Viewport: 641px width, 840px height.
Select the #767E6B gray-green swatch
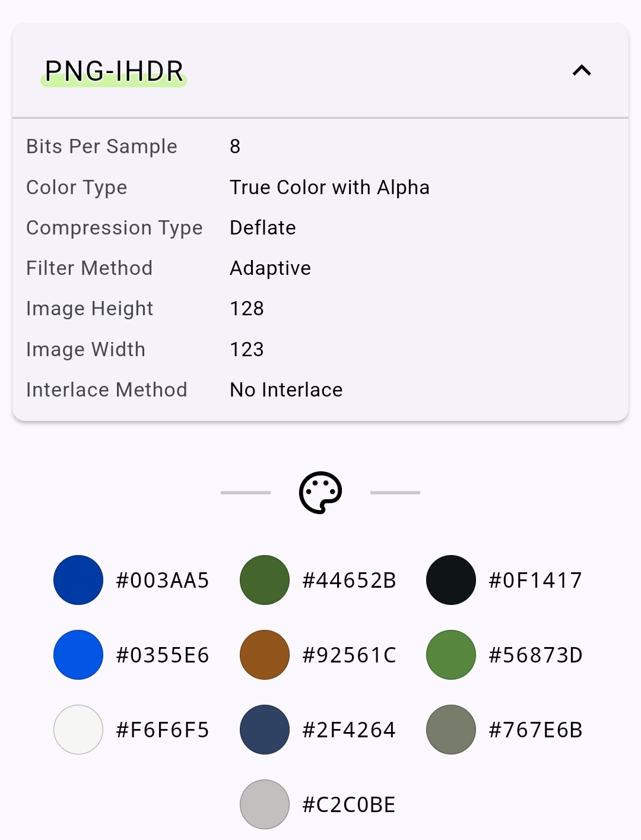pyautogui.click(x=451, y=730)
